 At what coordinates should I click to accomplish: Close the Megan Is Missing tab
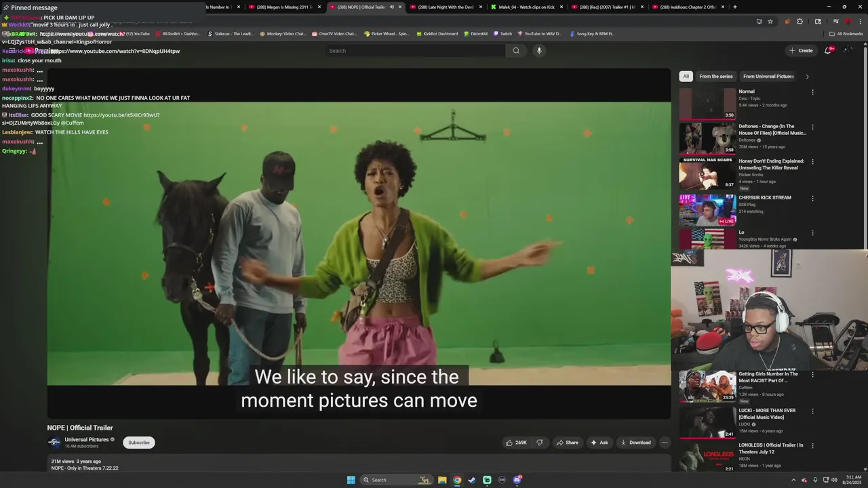pyautogui.click(x=319, y=7)
